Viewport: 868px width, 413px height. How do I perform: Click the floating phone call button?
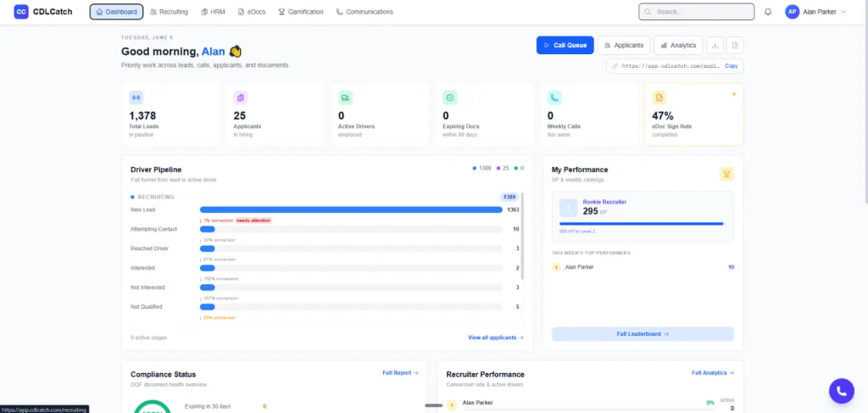point(842,391)
